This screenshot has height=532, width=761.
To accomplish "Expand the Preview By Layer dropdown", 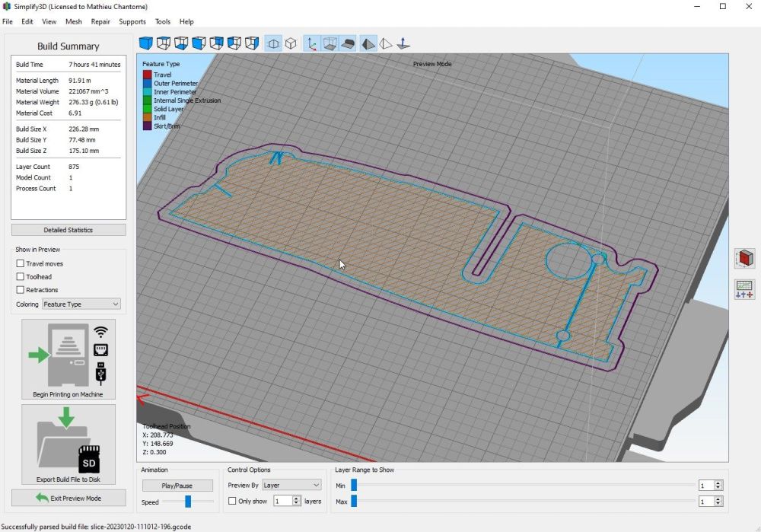I will click(x=291, y=485).
